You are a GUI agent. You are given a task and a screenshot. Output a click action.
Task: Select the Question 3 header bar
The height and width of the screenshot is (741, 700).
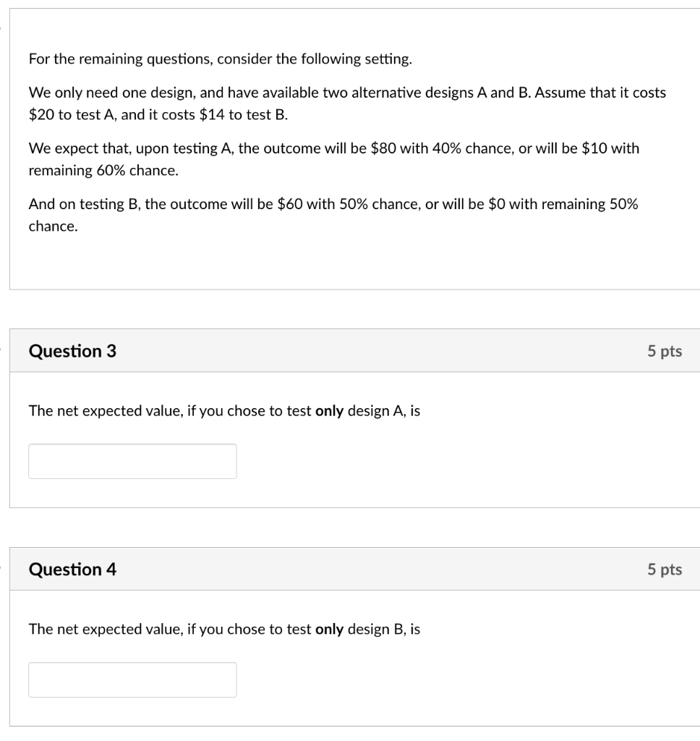(350, 351)
